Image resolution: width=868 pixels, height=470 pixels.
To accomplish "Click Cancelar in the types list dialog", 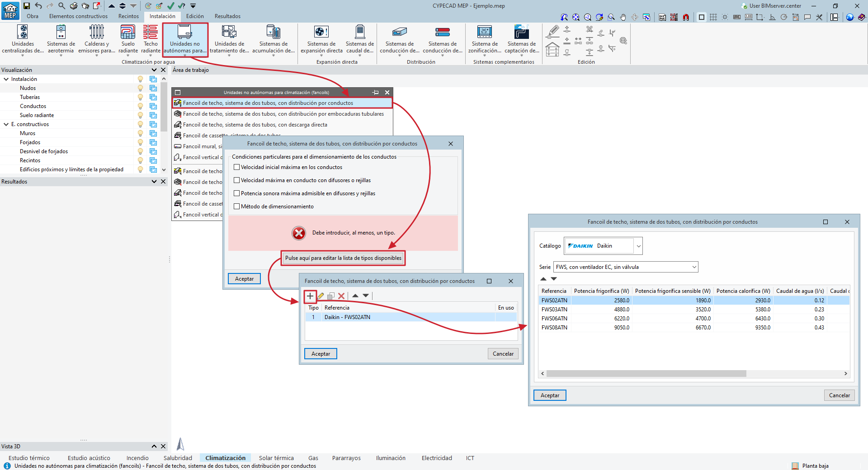I will tap(503, 354).
